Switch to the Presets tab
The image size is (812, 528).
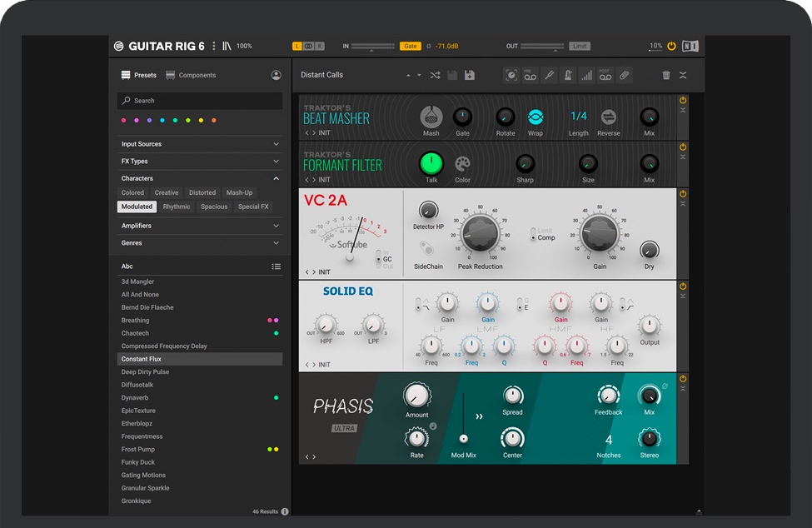[138, 75]
